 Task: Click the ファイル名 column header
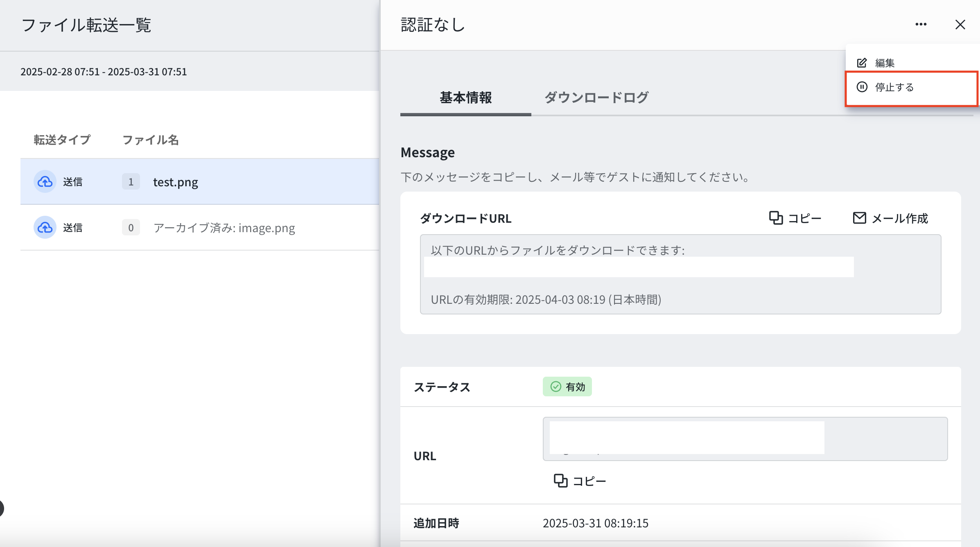150,140
